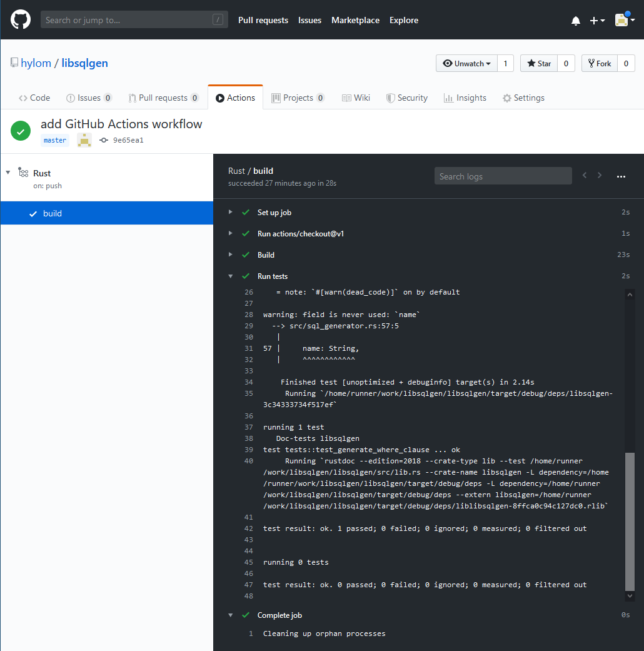Click the watchers count 1

click(505, 64)
